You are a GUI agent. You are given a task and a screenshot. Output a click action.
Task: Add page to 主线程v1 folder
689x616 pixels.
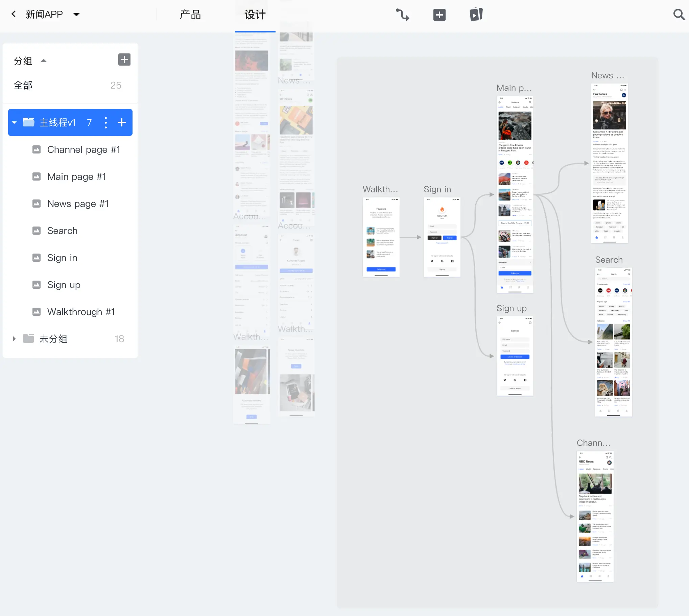tap(121, 122)
